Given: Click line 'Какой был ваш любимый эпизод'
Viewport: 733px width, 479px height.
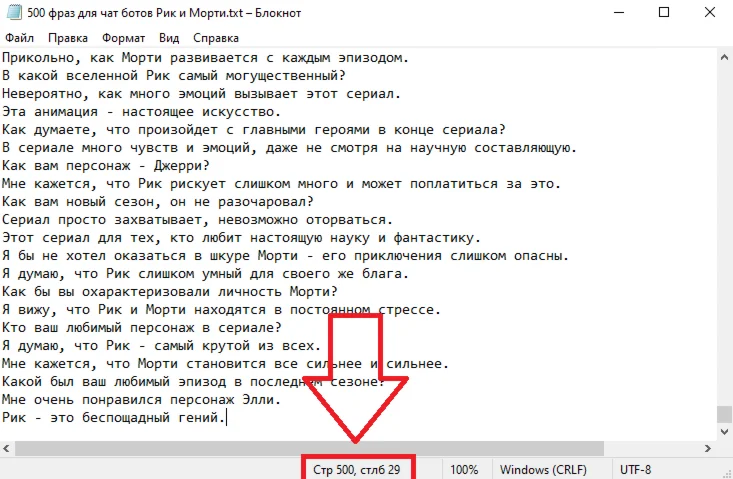Looking at the screenshot, I should (194, 382).
